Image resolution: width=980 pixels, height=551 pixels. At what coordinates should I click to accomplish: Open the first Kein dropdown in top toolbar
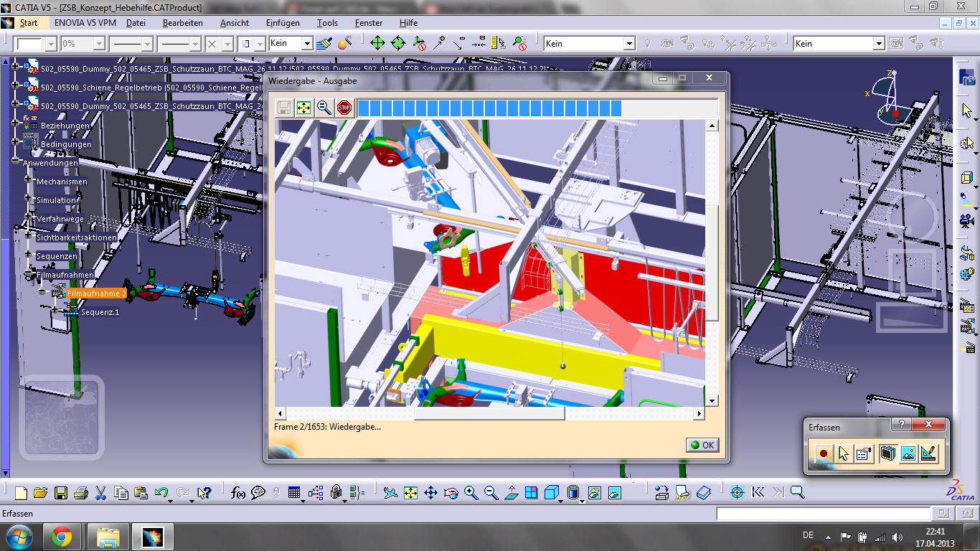[291, 43]
